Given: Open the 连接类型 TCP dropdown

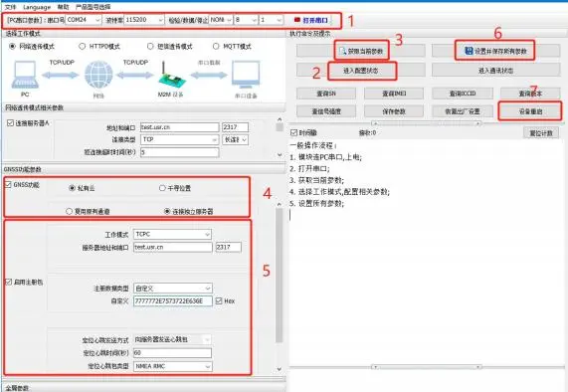Looking at the screenshot, I should pyautogui.click(x=180, y=139).
